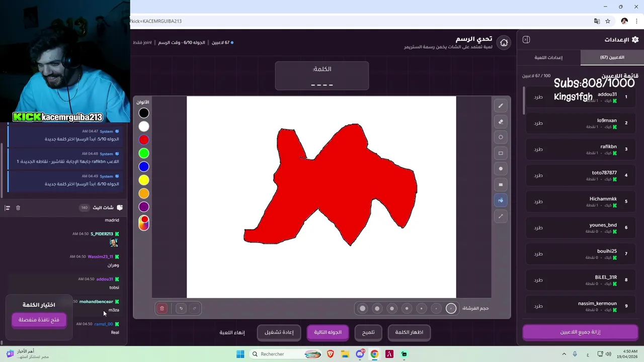The height and width of the screenshot is (362, 644).
Task: Select the paint bucket fill tool
Action: coord(501,200)
